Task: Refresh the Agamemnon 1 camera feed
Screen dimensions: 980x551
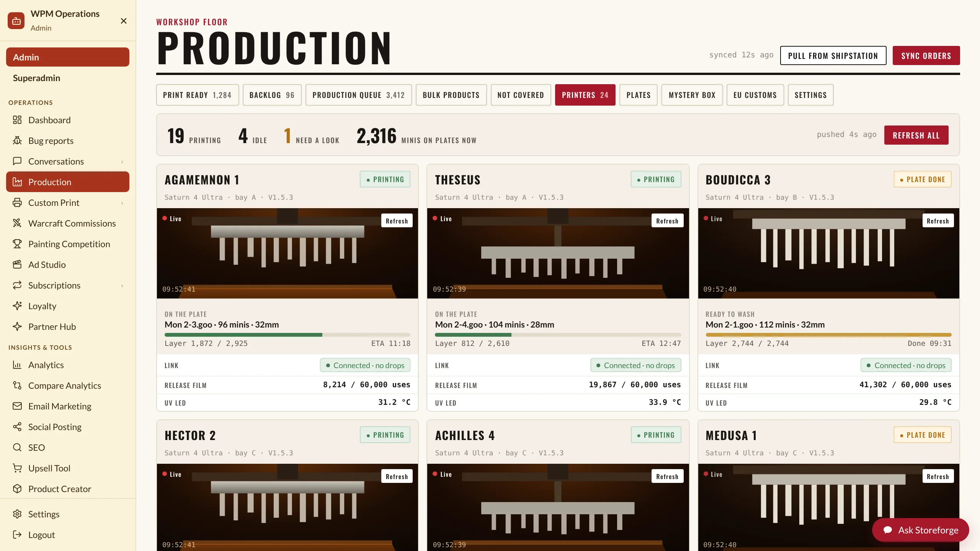Action: (397, 221)
